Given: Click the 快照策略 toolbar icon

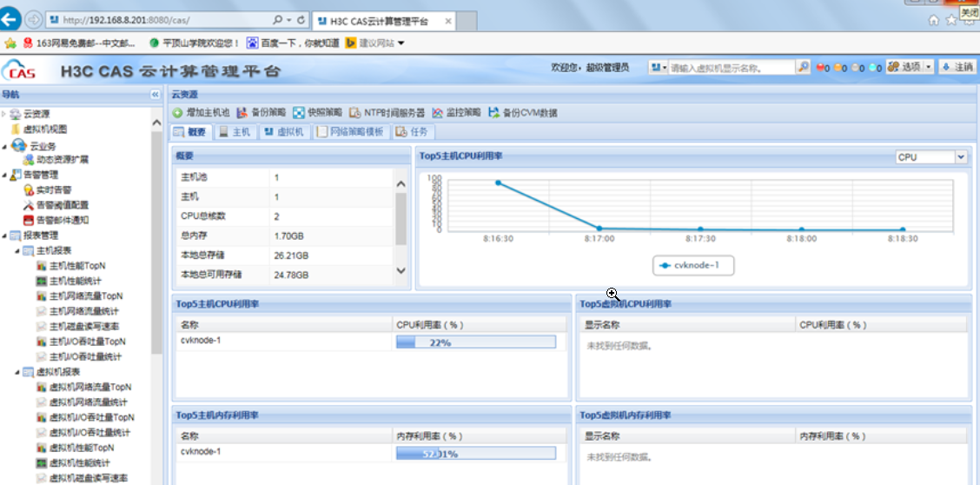Looking at the screenshot, I should point(298,113).
